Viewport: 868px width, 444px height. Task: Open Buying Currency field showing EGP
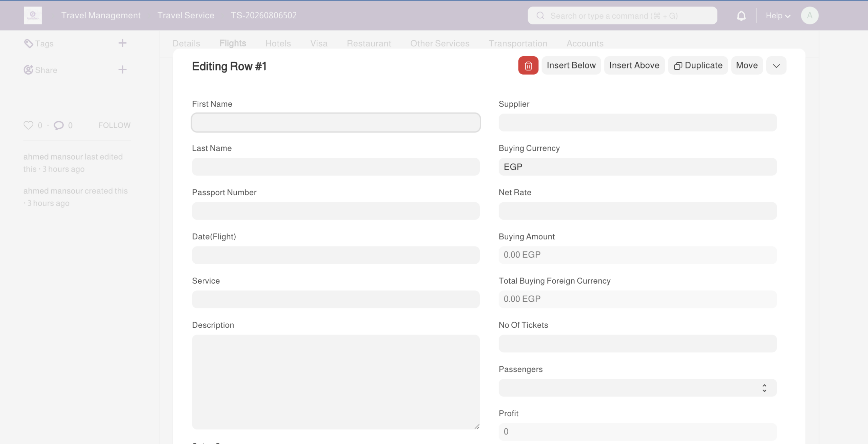pos(637,167)
